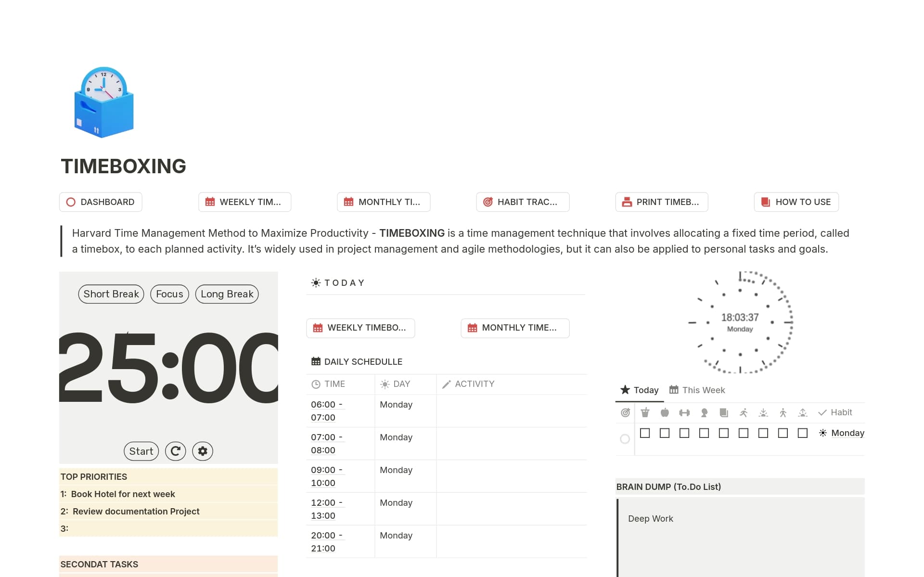924x577 pixels.
Task: Open the PRINT TIMEB... page link
Action: coord(662,202)
